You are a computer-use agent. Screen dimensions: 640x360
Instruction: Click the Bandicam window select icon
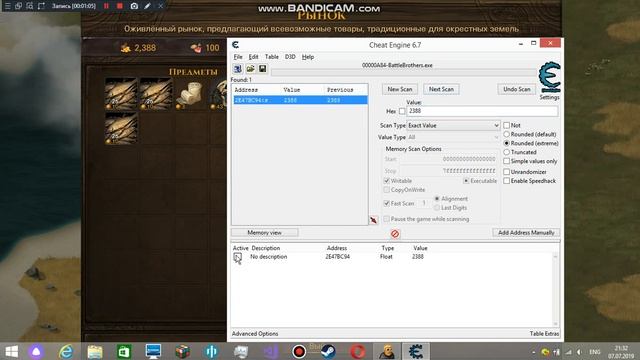(18, 6)
